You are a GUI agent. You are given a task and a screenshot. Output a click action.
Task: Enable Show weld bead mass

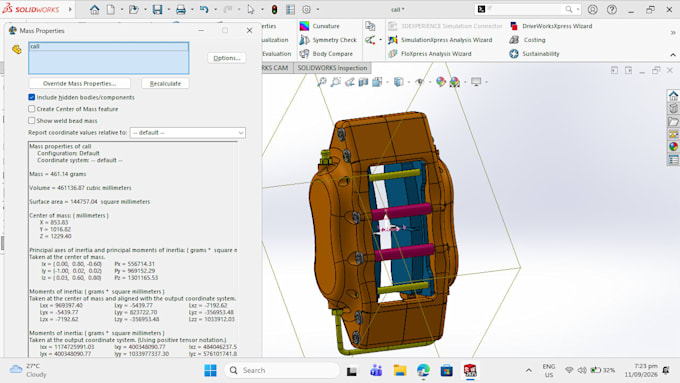tap(32, 121)
